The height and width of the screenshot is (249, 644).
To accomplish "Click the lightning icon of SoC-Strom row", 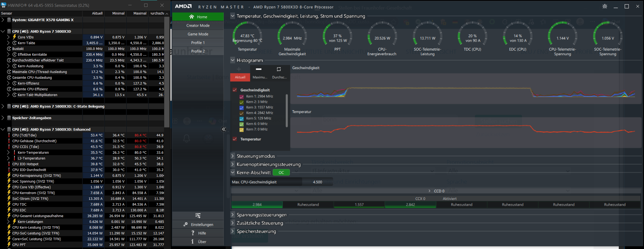I will pos(9,198).
